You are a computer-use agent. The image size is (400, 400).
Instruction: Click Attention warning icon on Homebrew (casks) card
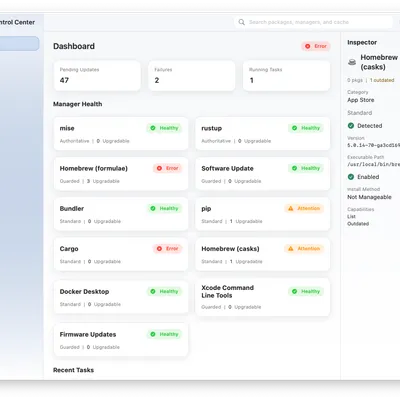pos(291,249)
